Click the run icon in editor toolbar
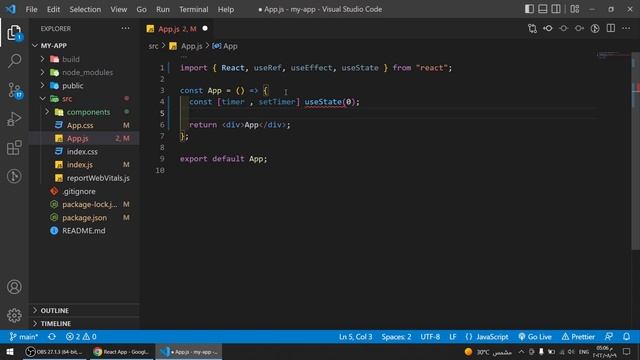The width and height of the screenshot is (640, 360). [595, 29]
